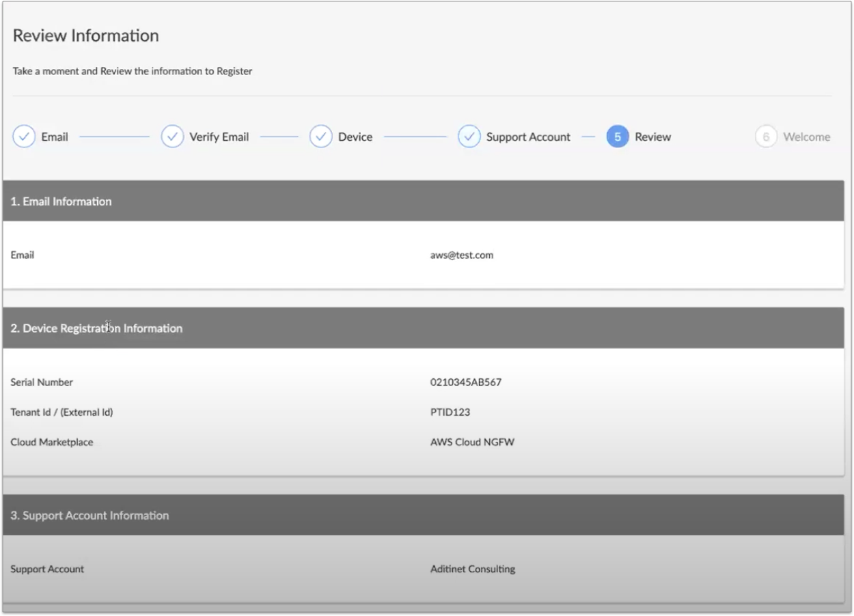Click the Support Account checkmark icon

469,137
